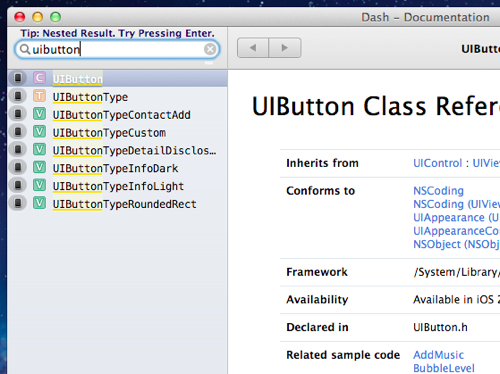Open the BubbleLevel sample code link
Screen dimensions: 500x374
coord(444,368)
